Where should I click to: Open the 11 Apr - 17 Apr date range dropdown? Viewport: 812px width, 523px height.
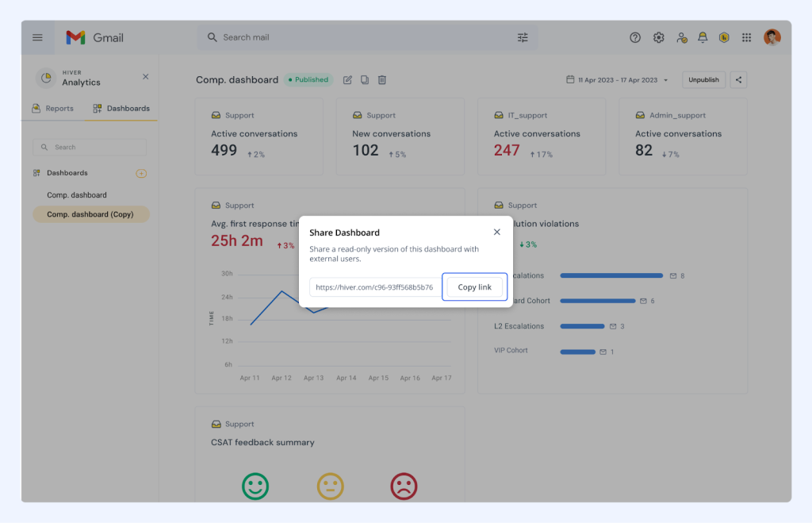click(x=617, y=79)
